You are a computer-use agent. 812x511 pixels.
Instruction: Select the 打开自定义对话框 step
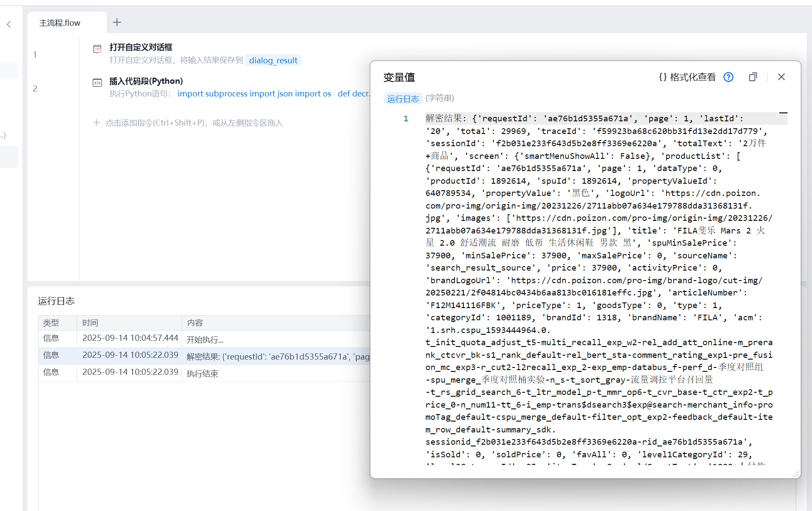(x=140, y=47)
